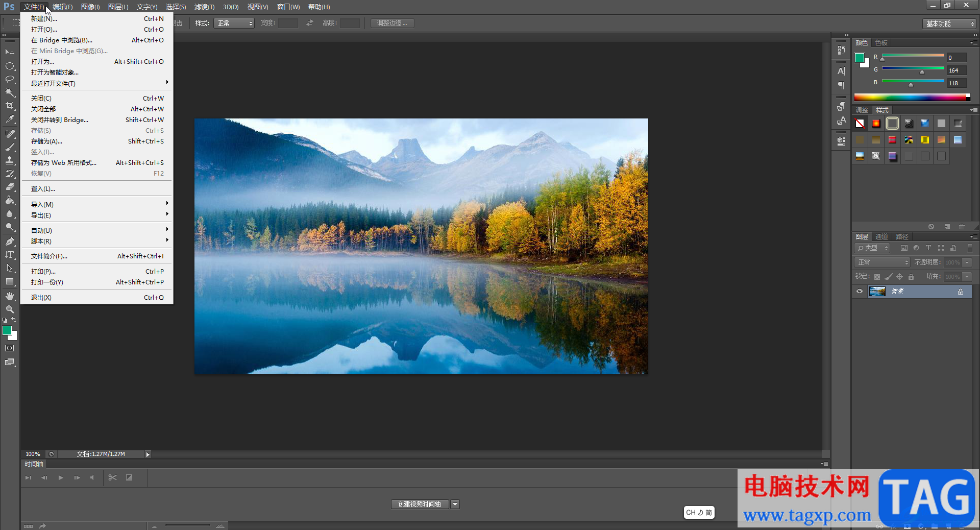Select the Dodge tool
This screenshot has width=980, height=530.
click(10, 227)
